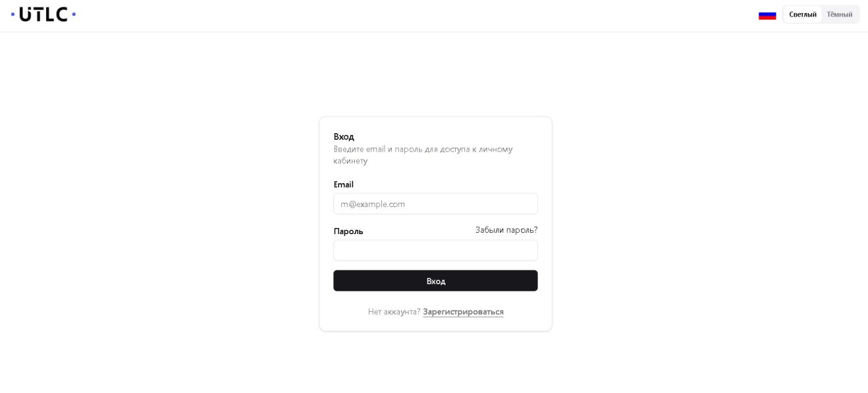Image resolution: width=868 pixels, height=393 pixels.
Task: Change site language via flag dropdown
Action: (767, 15)
